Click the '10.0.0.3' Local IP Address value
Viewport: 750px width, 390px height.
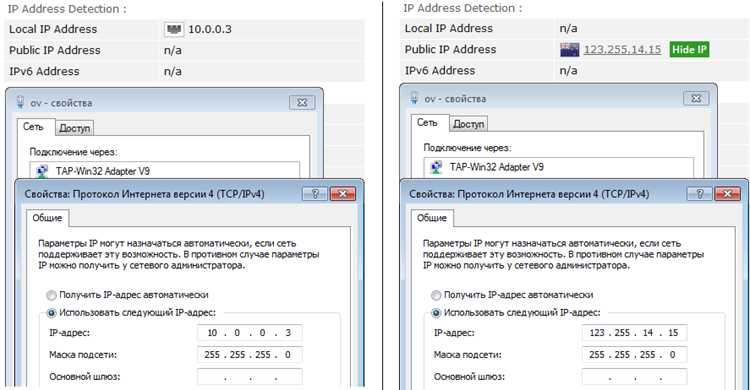coord(210,30)
